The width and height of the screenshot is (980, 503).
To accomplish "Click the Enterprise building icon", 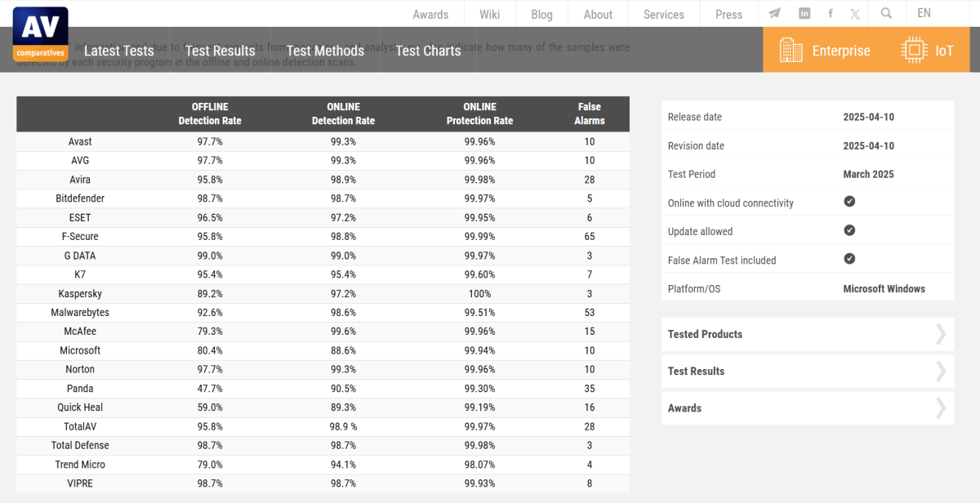I will (x=791, y=50).
